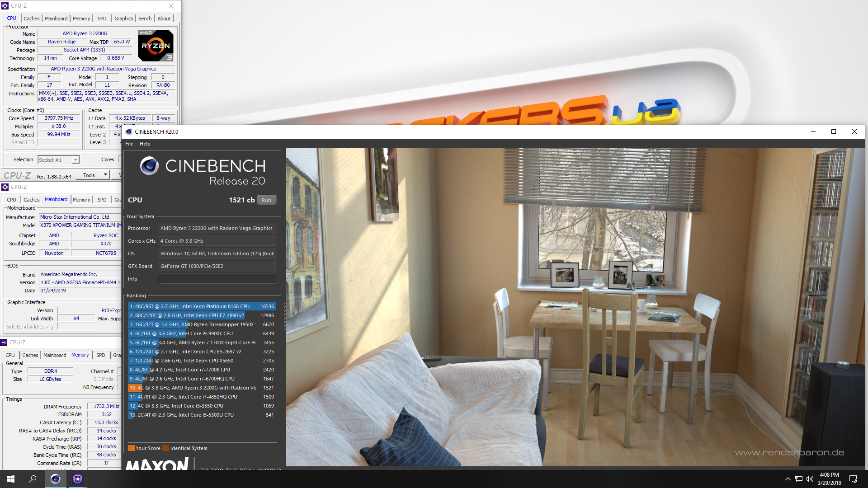Click the volume speaker tray icon
This screenshot has height=488, width=868.
coord(809,479)
